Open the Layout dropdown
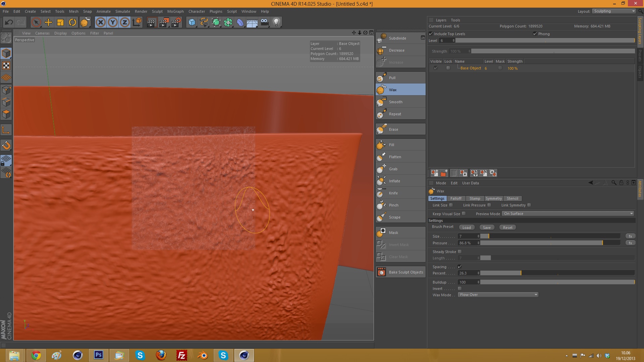The width and height of the screenshot is (644, 362). (x=614, y=11)
